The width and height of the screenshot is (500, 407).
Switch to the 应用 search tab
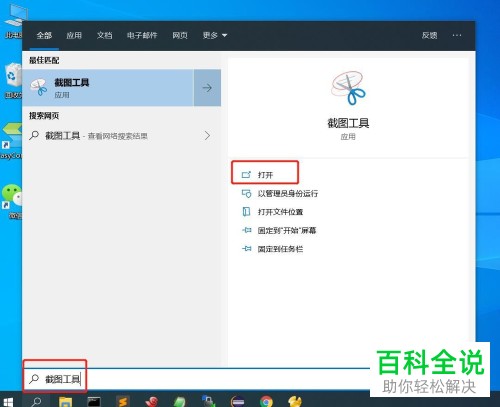(x=74, y=35)
